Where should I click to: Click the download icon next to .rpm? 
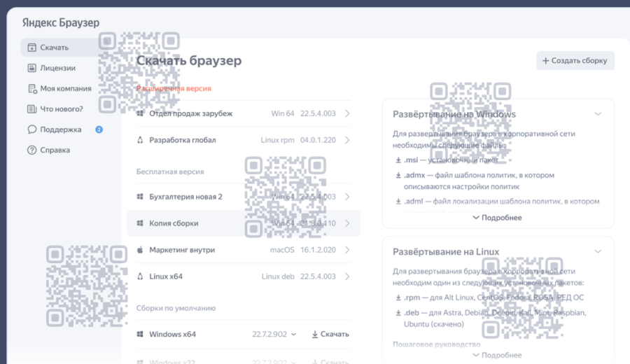click(398, 297)
